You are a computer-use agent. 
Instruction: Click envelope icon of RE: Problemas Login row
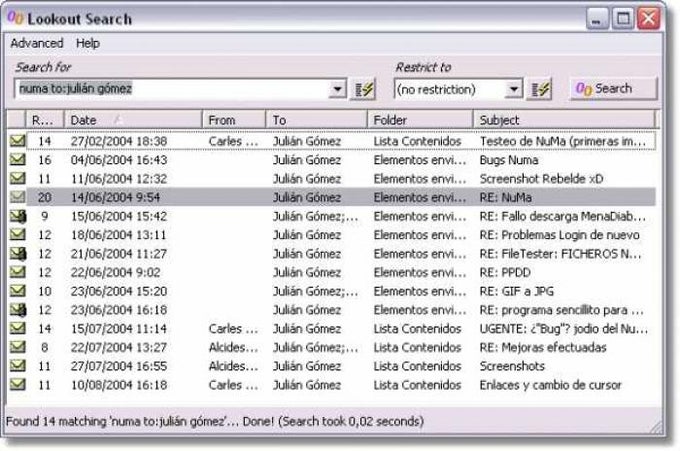coord(17,234)
